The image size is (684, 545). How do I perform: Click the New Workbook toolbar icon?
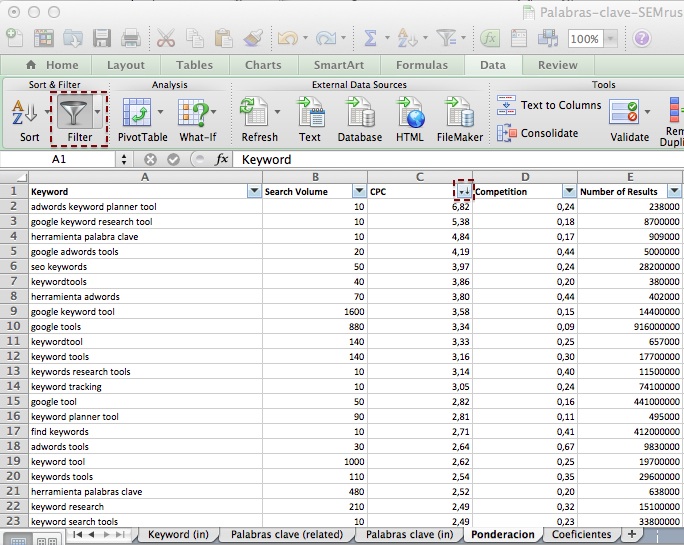[14, 38]
